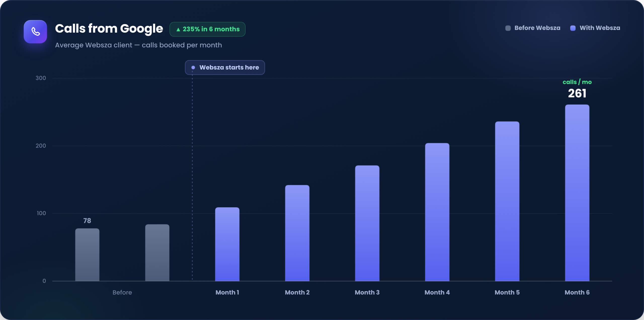This screenshot has height=320, width=644.
Task: Click the dot inside 'Websza starts here' label
Action: click(193, 67)
